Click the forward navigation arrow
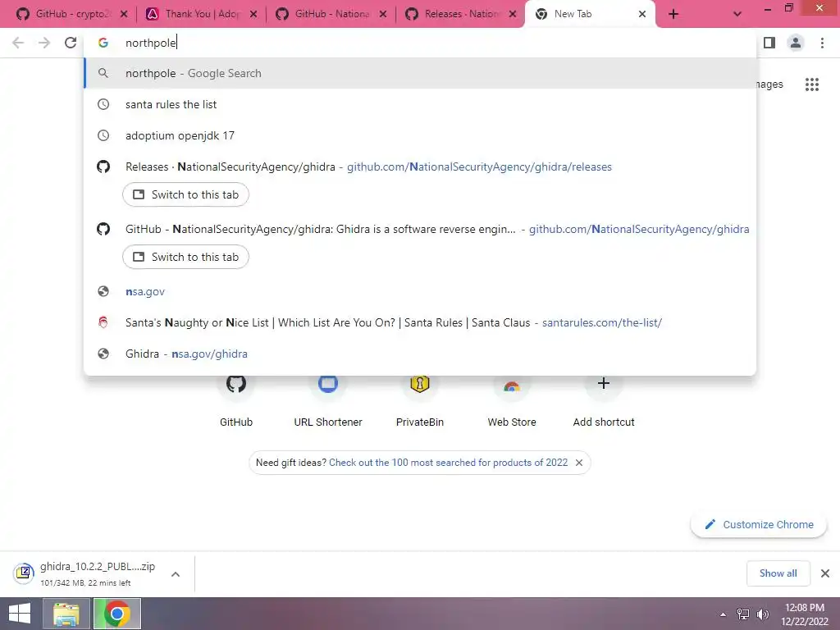The image size is (840, 630). [x=44, y=43]
